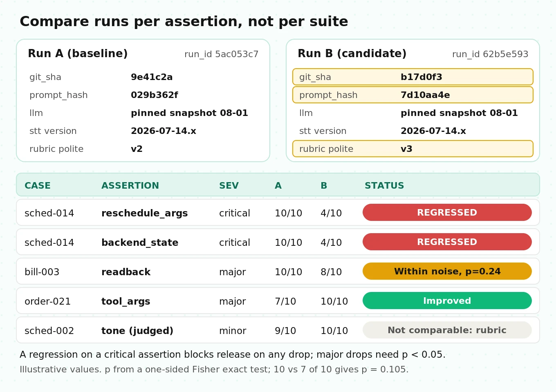556x392 pixels.
Task: Click the Run A stt version value 2026-07-14.x
Action: tap(164, 131)
